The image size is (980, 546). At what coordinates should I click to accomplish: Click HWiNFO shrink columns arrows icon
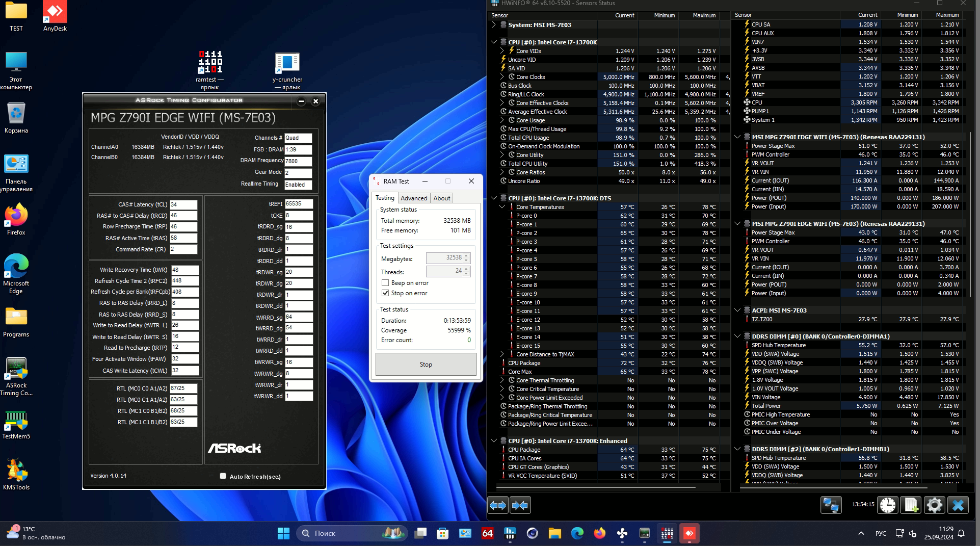(x=520, y=505)
